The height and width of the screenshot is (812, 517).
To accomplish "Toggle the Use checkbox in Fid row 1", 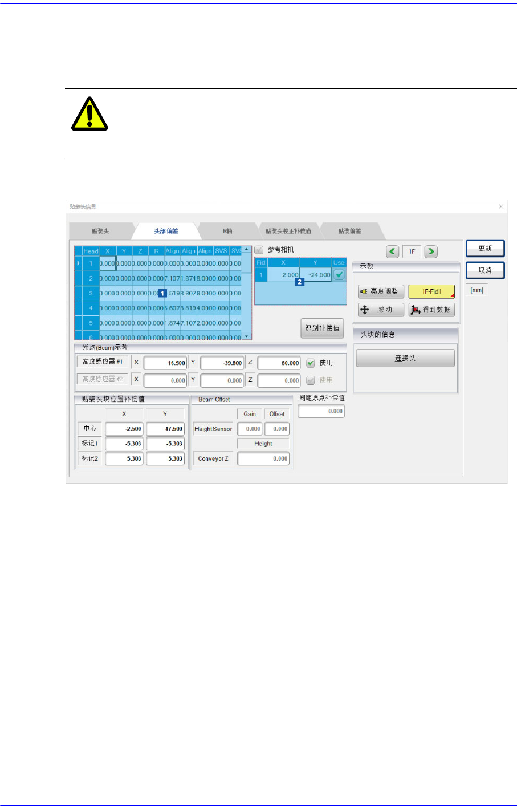I will [339, 275].
